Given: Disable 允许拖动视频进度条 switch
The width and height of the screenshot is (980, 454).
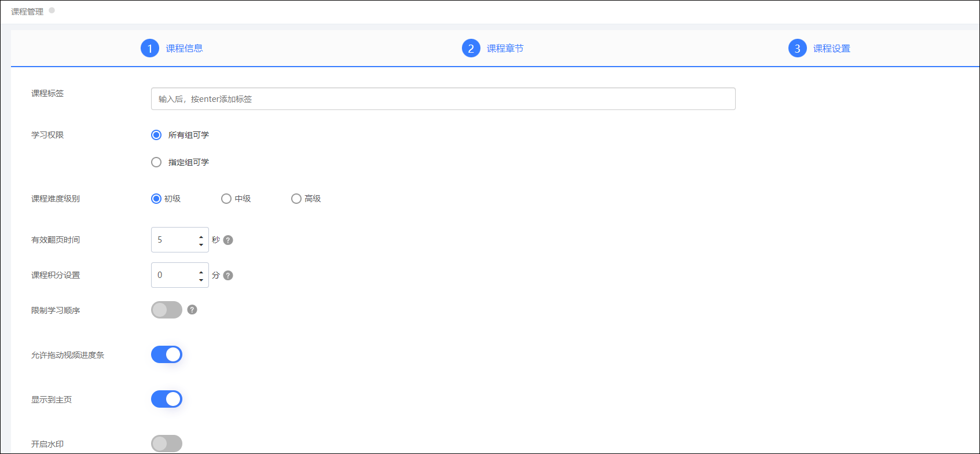Looking at the screenshot, I should [167, 354].
